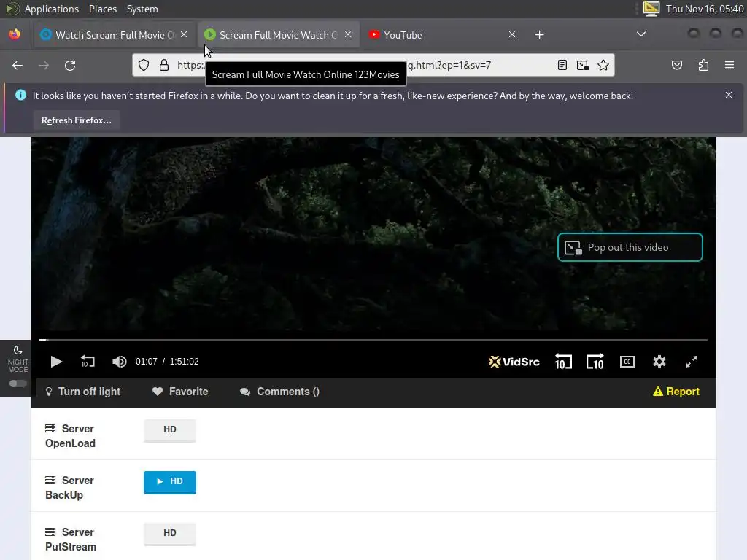The image size is (747, 560).
Task: Toggle closed captions with the CC icon
Action: click(x=627, y=362)
